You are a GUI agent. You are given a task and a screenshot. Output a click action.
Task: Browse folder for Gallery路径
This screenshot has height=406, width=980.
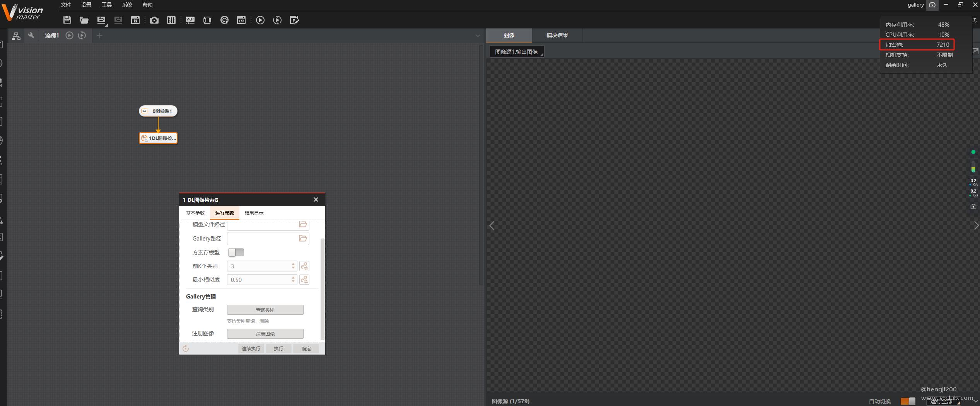pos(303,239)
